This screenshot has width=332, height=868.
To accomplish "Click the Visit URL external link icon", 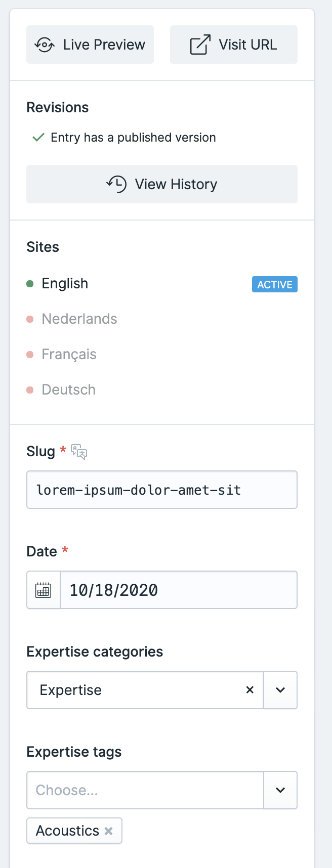I will (200, 45).
